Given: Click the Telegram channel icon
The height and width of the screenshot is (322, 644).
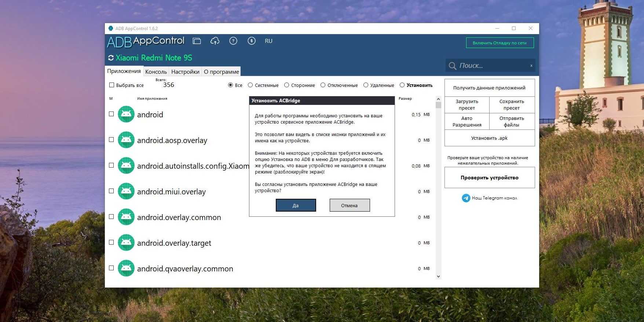Looking at the screenshot, I should (x=466, y=198).
